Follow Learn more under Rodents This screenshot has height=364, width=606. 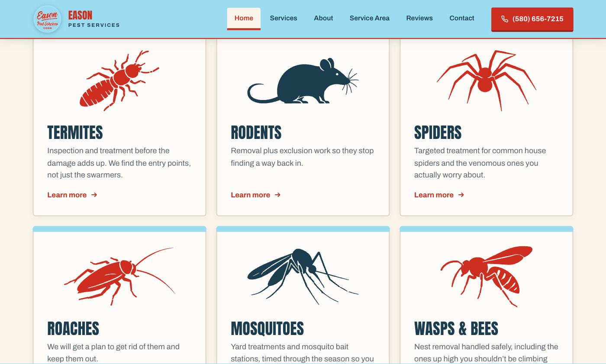click(x=256, y=195)
